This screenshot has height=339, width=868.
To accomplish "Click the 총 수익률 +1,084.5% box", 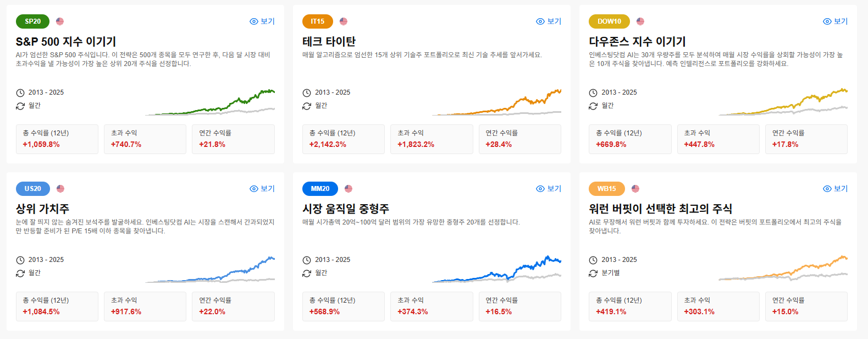I will click(57, 307).
